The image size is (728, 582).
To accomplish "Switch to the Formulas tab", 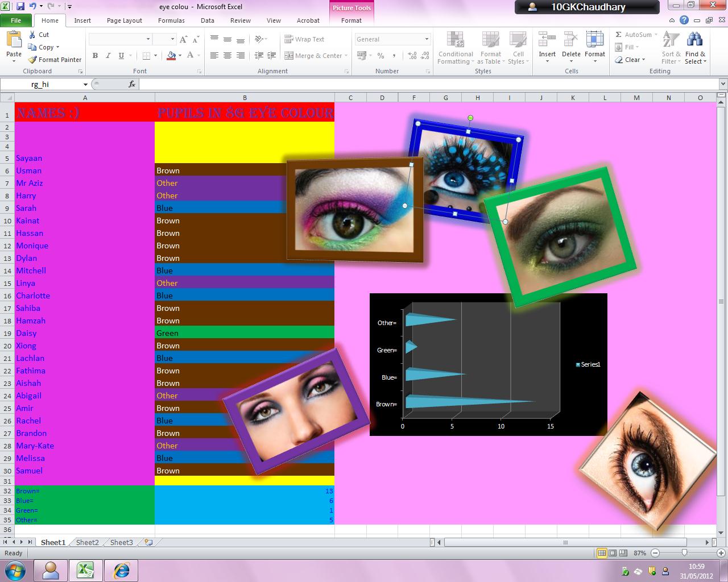I will click(x=171, y=20).
